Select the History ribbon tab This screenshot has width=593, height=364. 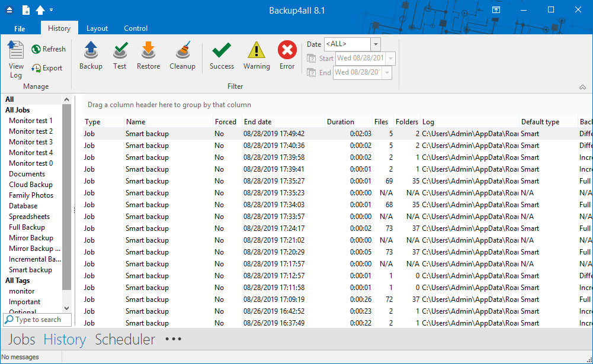pos(59,28)
